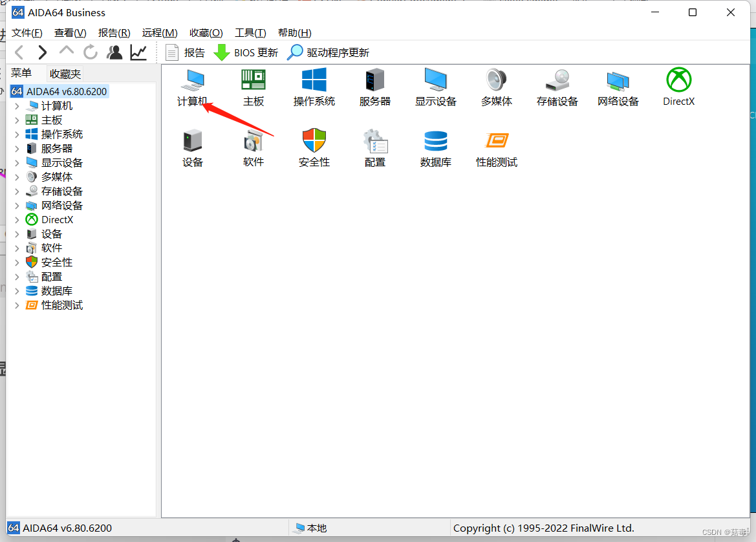This screenshot has width=756, height=542.
Task: Select 数据库 in the sidebar tree
Action: pos(57,291)
